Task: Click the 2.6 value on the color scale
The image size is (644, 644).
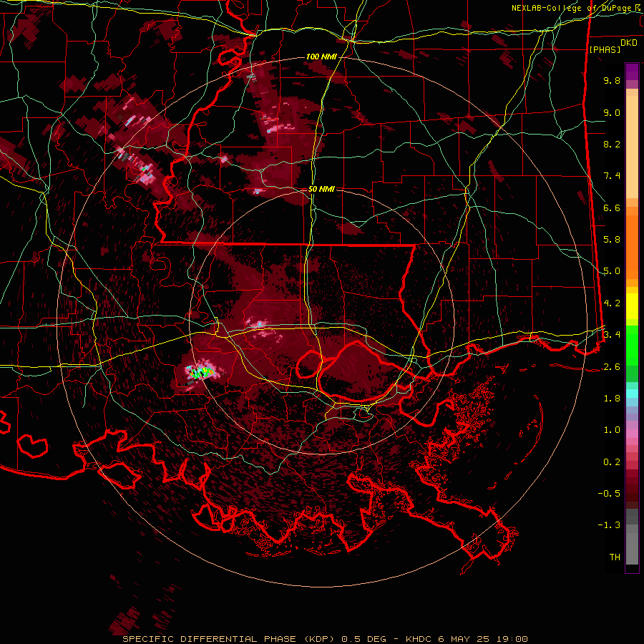Action: click(612, 367)
